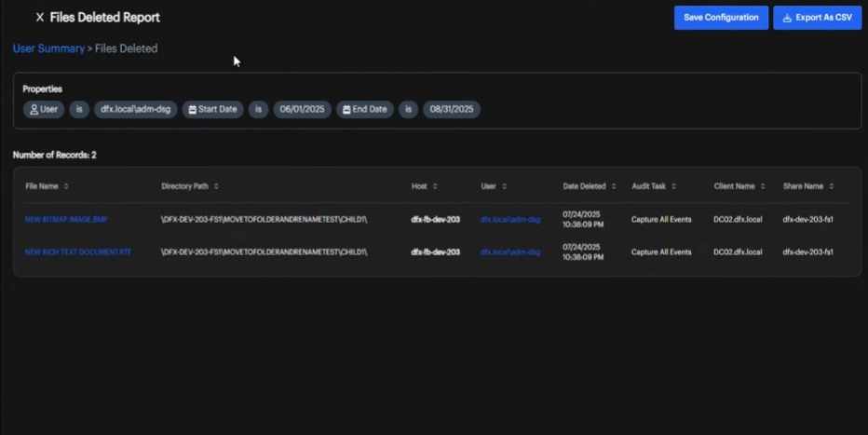Viewport: 868px width, 435px height.
Task: Click the 'is' operator after User
Action: (x=79, y=110)
